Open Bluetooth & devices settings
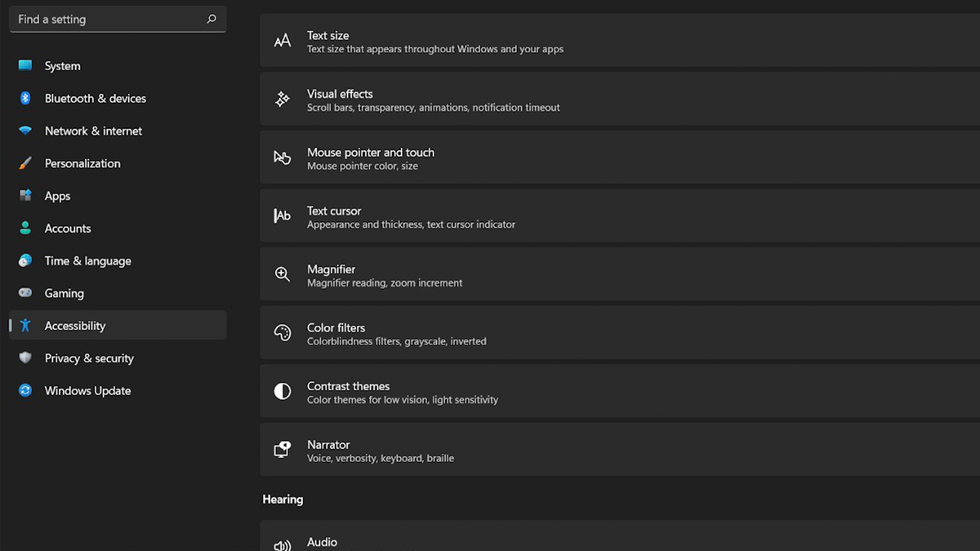Viewport: 980px width, 551px height. pyautogui.click(x=96, y=98)
